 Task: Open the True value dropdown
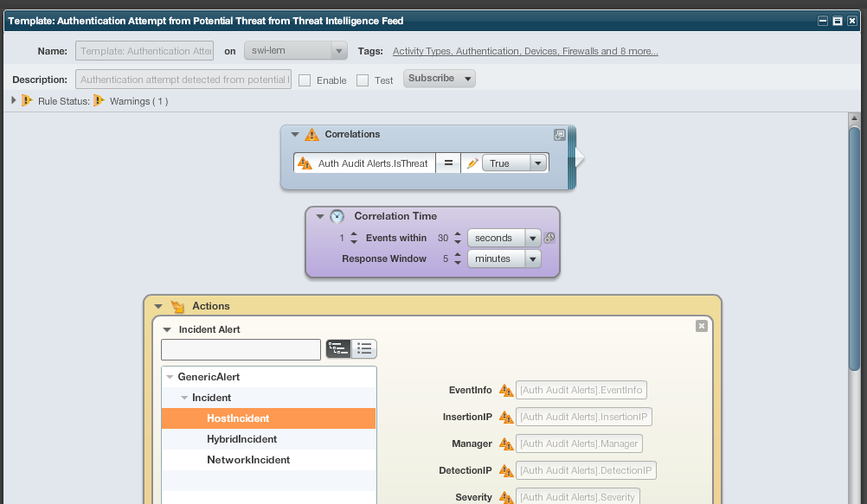click(538, 163)
